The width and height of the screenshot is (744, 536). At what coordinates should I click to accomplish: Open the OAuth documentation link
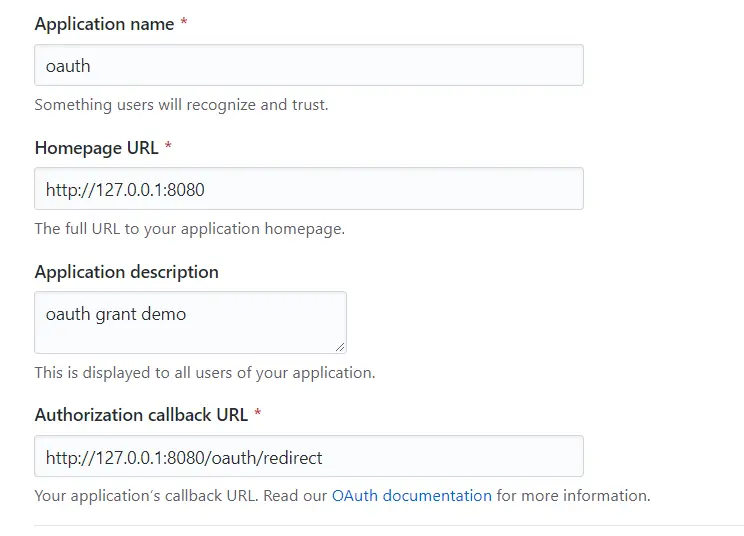coord(412,496)
